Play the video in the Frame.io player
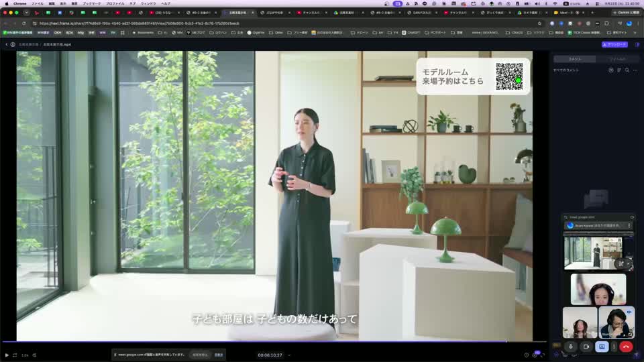 coord(7,355)
